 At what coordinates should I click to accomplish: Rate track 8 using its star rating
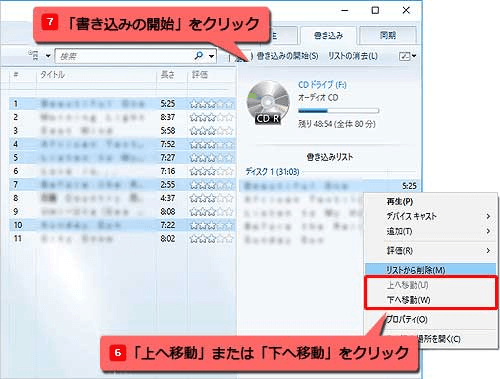(211, 199)
